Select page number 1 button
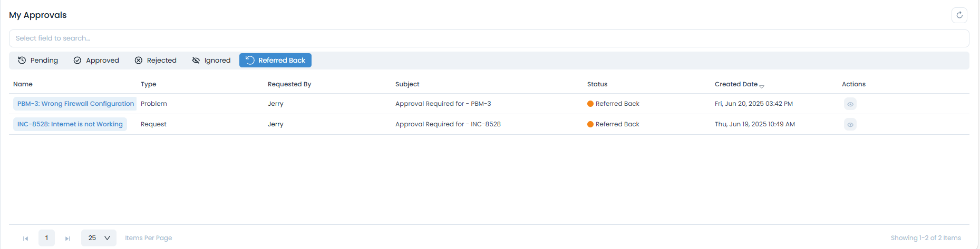980x249 pixels. (x=46, y=238)
